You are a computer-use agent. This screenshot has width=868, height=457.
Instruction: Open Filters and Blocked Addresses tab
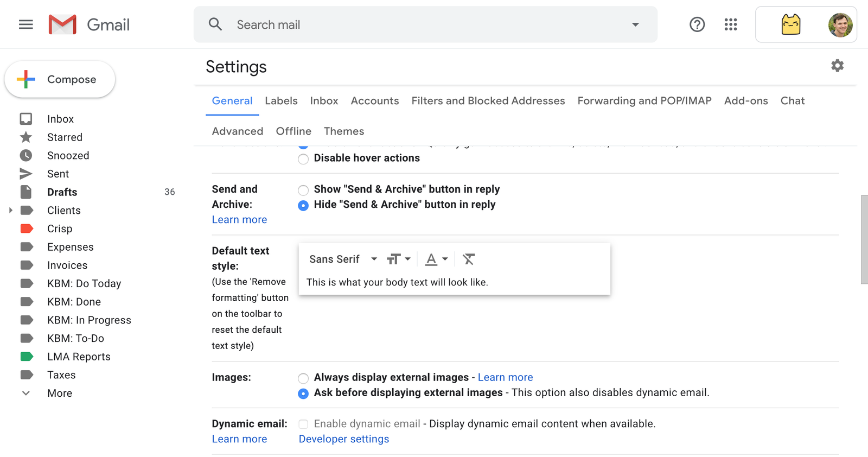click(x=488, y=101)
